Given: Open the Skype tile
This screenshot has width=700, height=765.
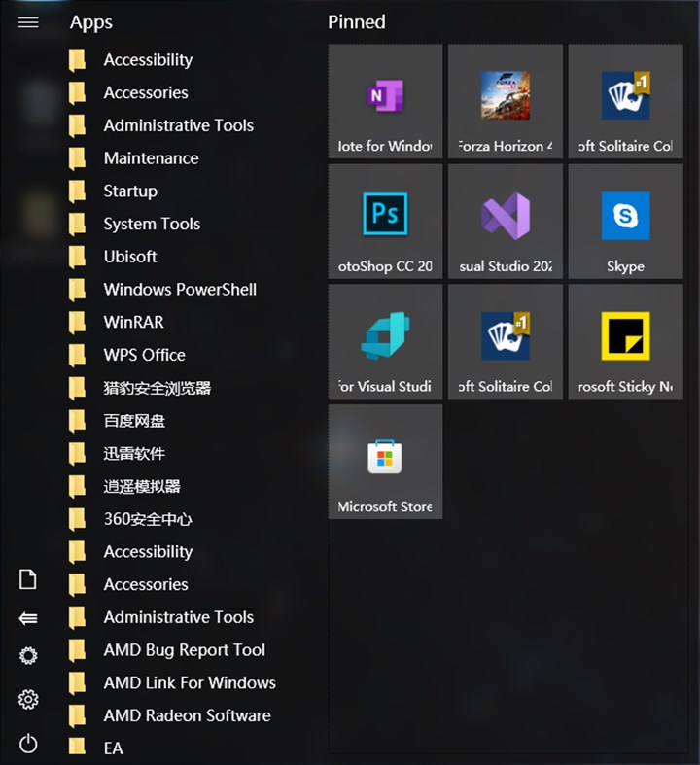Looking at the screenshot, I should [625, 222].
